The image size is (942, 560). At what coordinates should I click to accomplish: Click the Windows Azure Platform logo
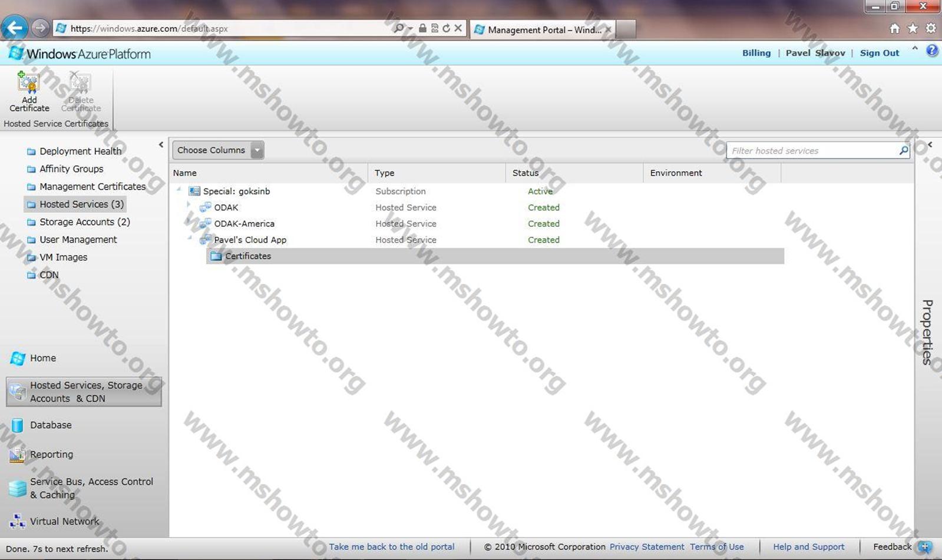80,54
